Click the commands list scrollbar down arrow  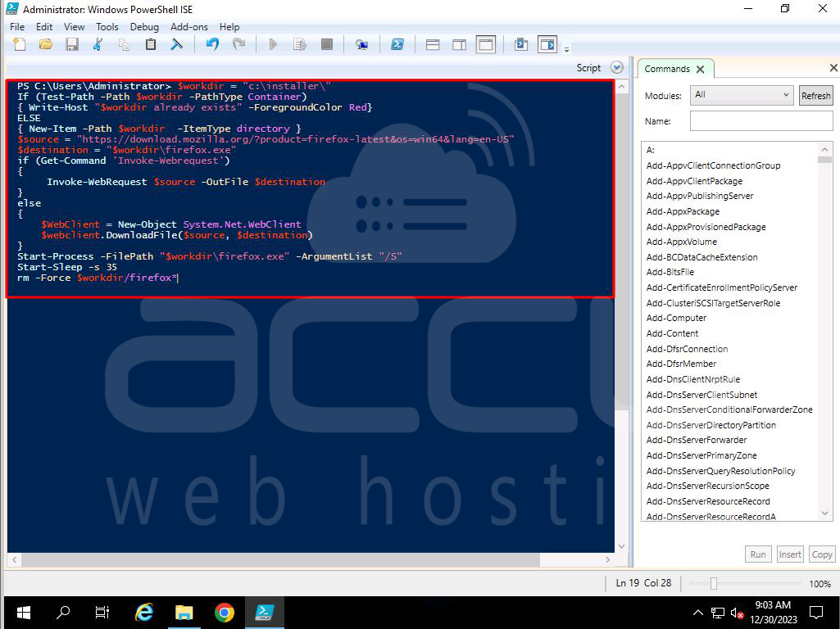824,514
